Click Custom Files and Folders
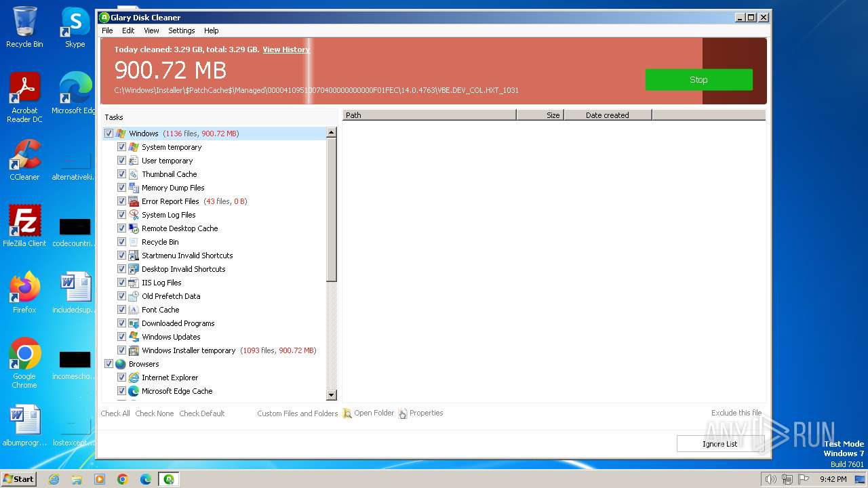The image size is (868, 488). tap(297, 413)
